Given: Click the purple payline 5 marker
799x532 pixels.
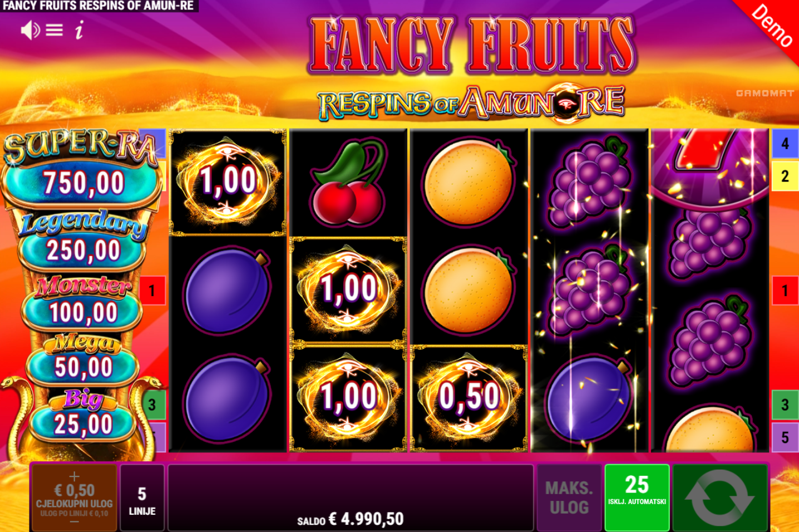Looking at the screenshot, I should point(785,437).
